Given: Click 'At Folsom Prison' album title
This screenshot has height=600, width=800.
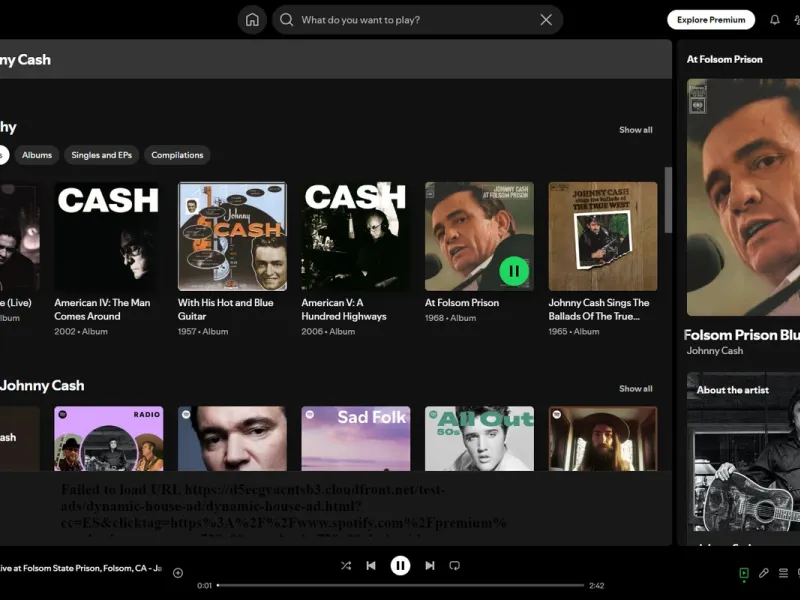Looking at the screenshot, I should coord(462,303).
